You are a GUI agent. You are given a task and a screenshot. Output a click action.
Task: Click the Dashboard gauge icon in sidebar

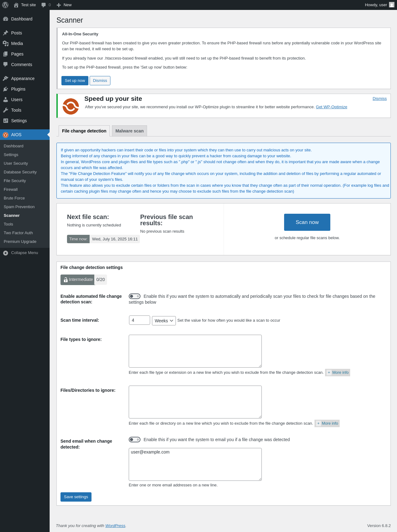point(6,19)
